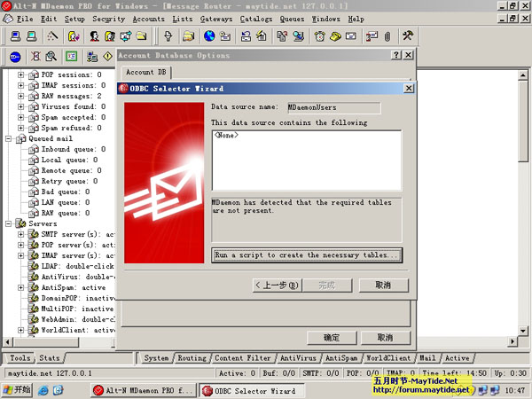Open the Security menu

(x=108, y=18)
